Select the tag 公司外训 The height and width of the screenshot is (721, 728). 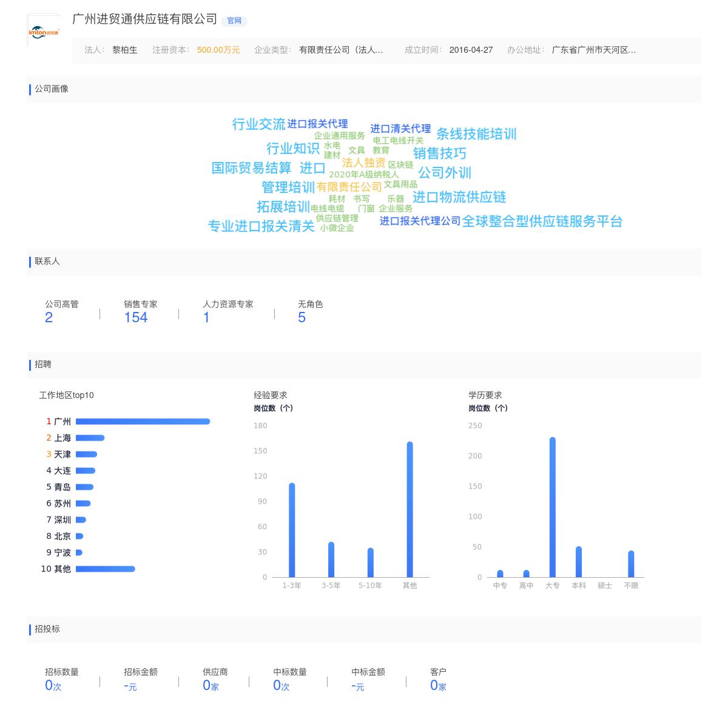[x=445, y=173]
